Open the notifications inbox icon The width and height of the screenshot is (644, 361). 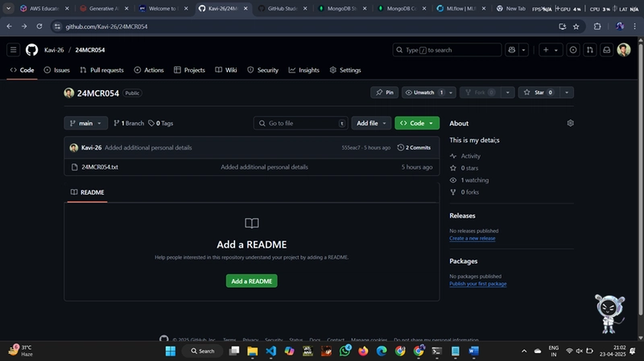click(x=607, y=50)
